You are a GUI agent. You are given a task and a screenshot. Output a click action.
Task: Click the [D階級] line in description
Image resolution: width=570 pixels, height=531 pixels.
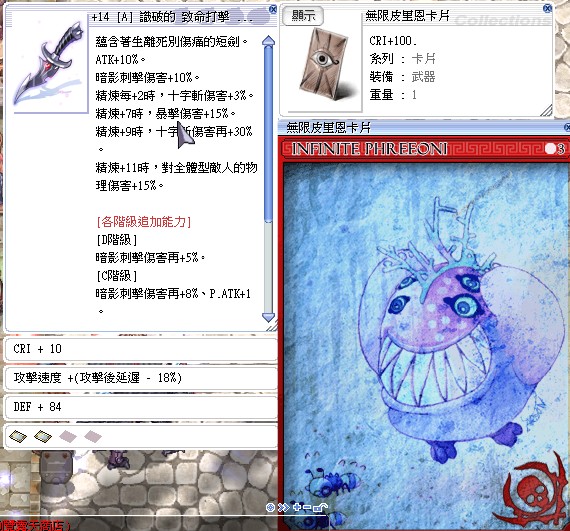(x=117, y=240)
